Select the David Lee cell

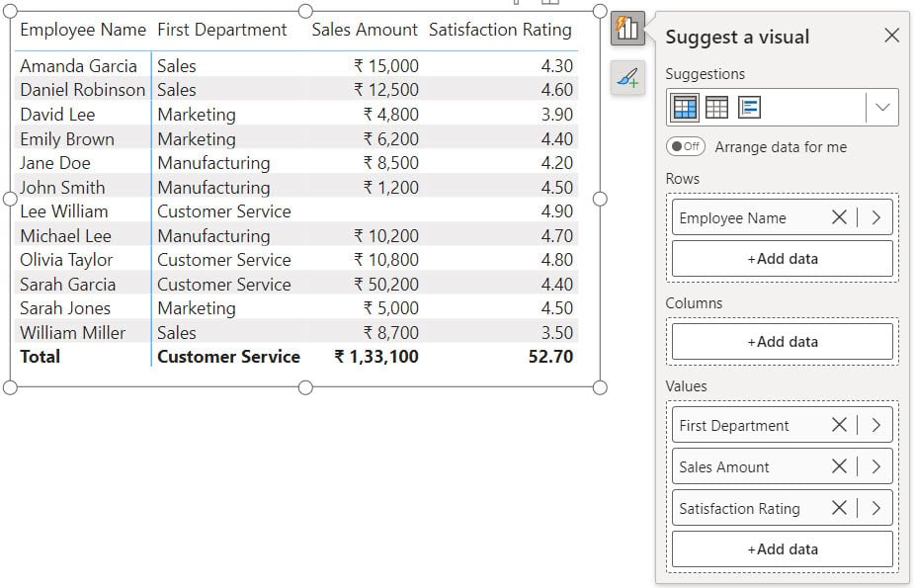click(57, 115)
